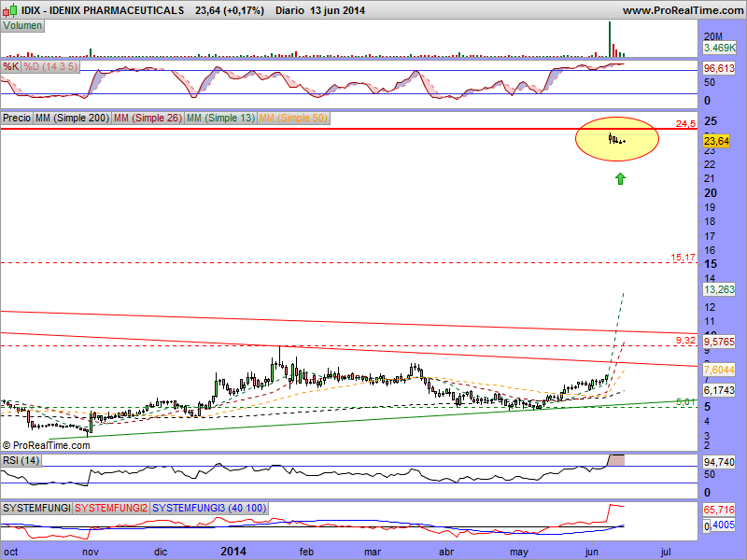Open the RSI (14) indicator label
The width and height of the screenshot is (747, 560).
pos(21,460)
